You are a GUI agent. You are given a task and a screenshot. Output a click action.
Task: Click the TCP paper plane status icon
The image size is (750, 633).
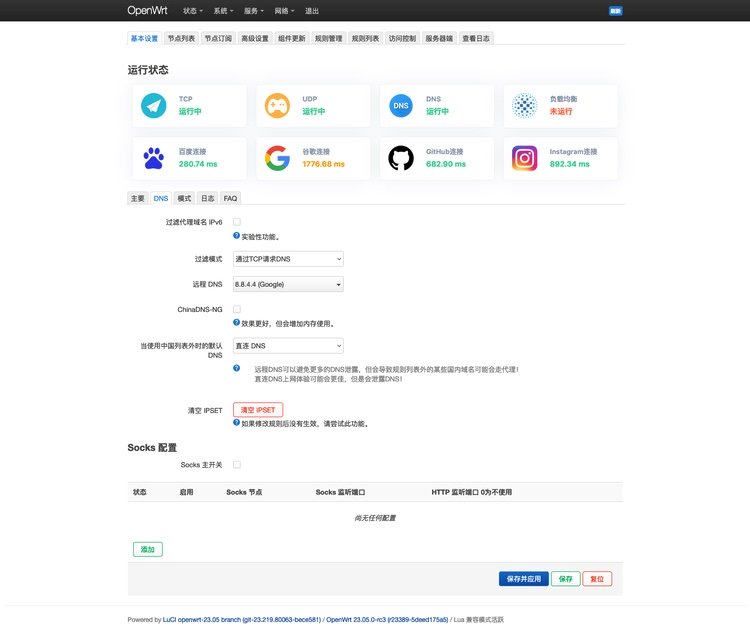(x=153, y=106)
